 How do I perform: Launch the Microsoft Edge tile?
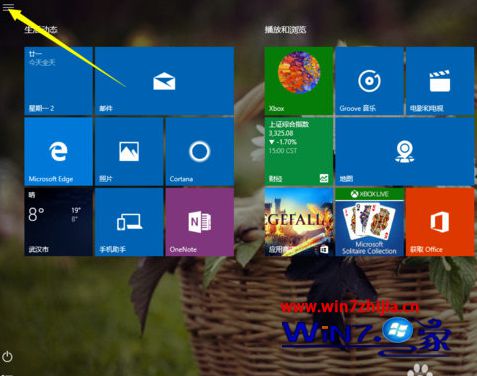pyautogui.click(x=58, y=152)
